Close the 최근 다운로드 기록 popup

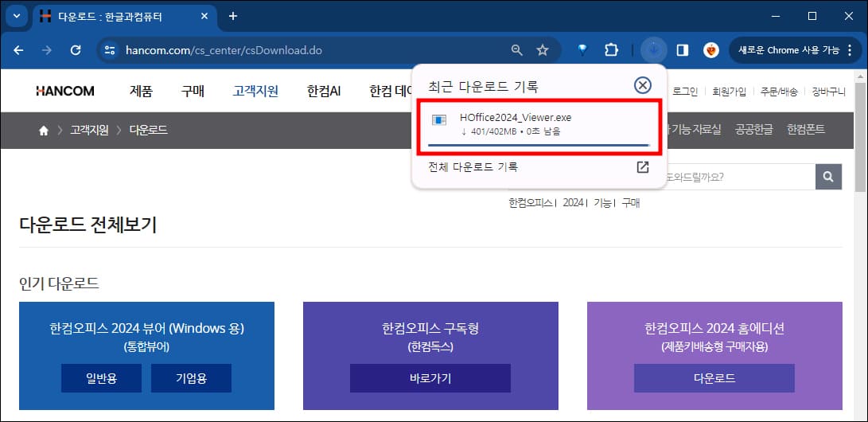642,85
